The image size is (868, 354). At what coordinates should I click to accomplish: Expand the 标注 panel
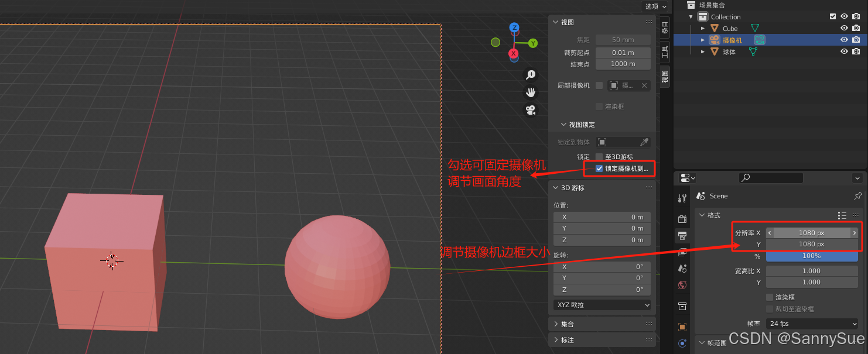coord(556,340)
